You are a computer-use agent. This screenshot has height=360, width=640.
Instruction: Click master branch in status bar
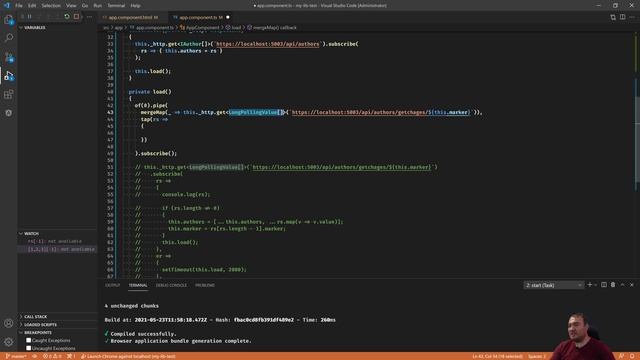tap(16, 356)
